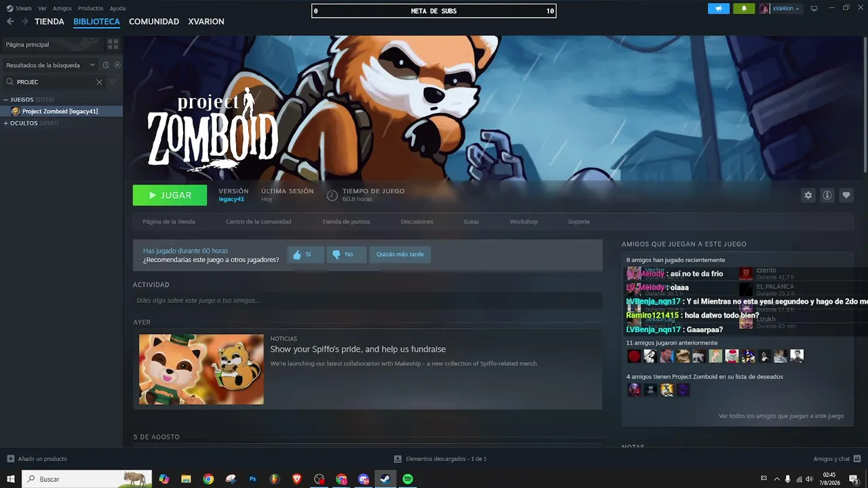Launch Project Zomboid with JUGAR
Image resolution: width=868 pixels, height=488 pixels.
(170, 195)
